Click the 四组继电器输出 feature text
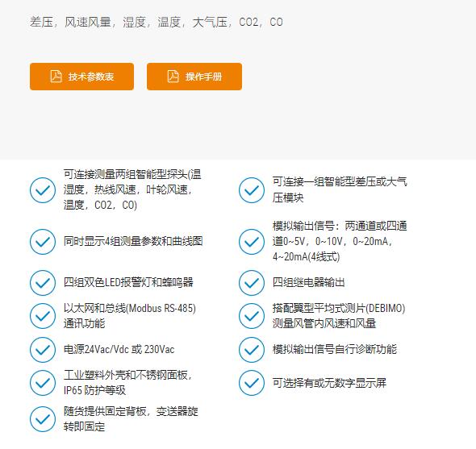476x449 pixels. (309, 282)
